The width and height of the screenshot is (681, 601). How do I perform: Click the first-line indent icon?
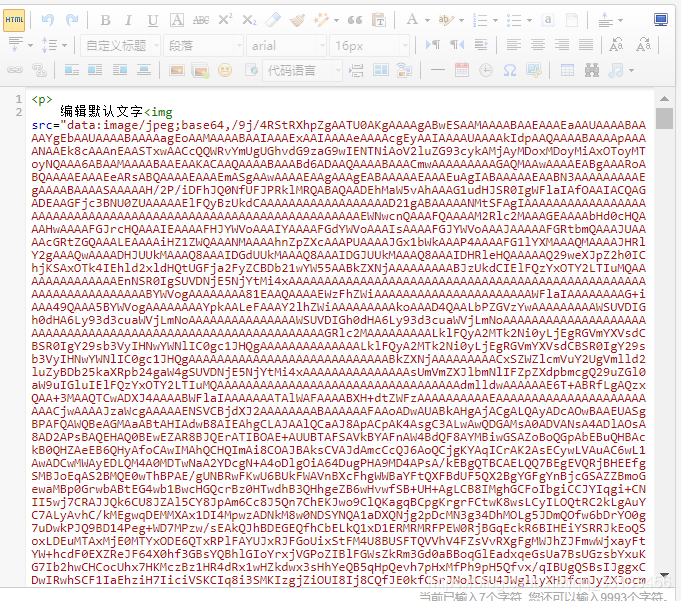(x=481, y=45)
